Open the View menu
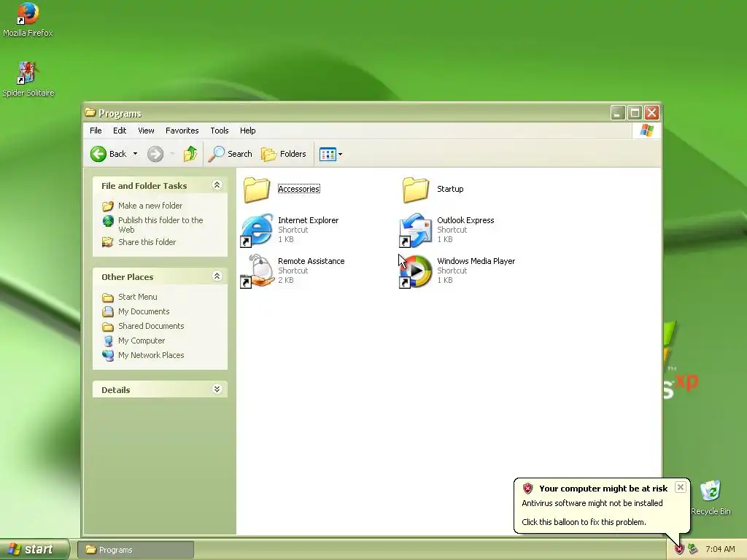Viewport: 747px width, 560px height. click(x=146, y=131)
